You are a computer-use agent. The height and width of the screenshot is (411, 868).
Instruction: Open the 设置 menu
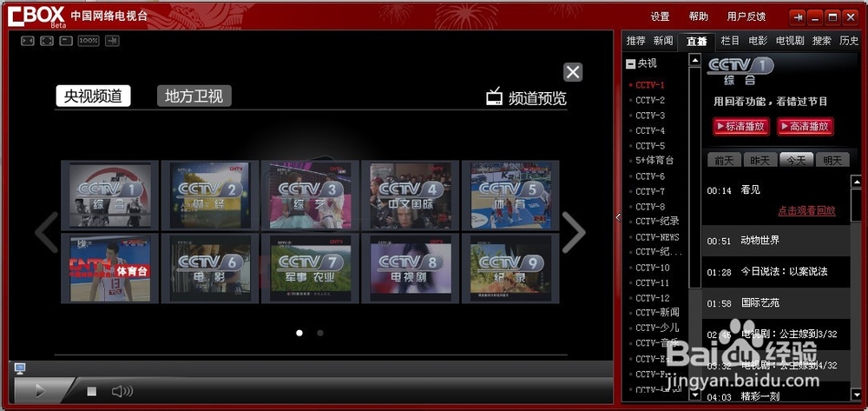click(x=660, y=17)
